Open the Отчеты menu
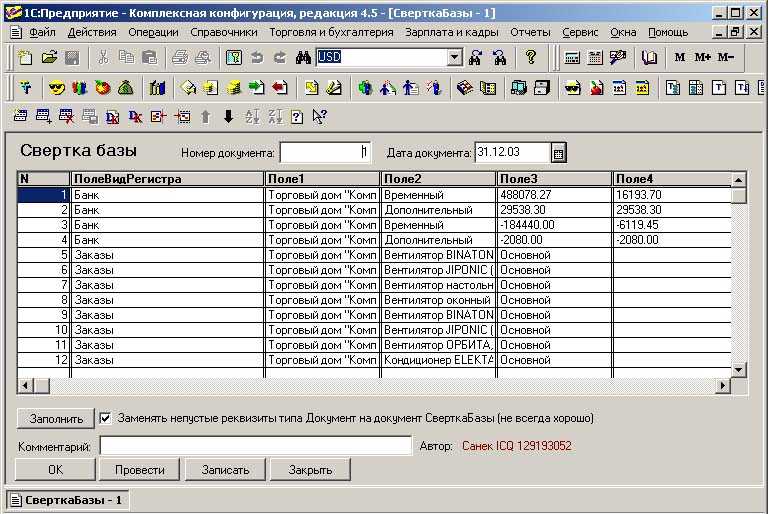768x514 pixels. point(530,32)
